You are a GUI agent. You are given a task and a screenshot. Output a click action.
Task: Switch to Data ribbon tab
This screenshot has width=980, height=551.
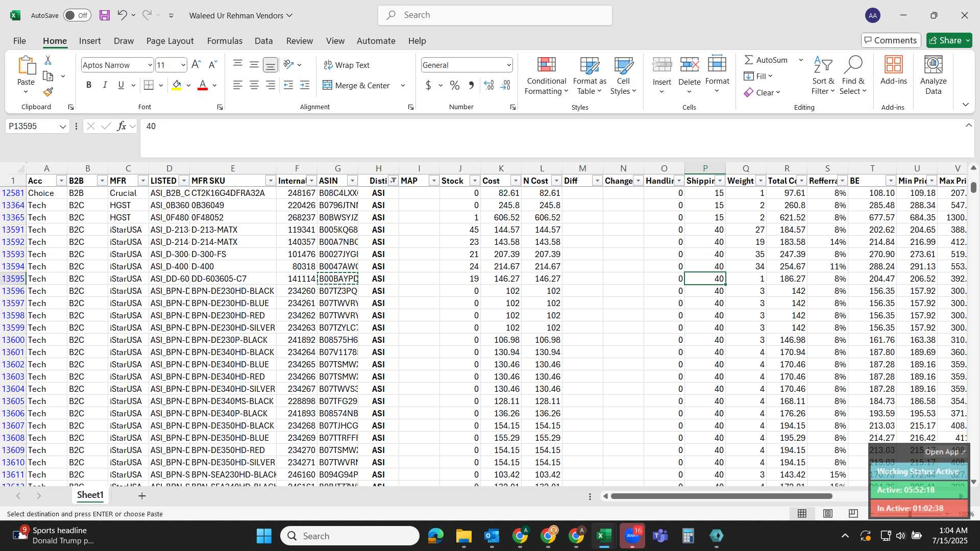tap(263, 41)
